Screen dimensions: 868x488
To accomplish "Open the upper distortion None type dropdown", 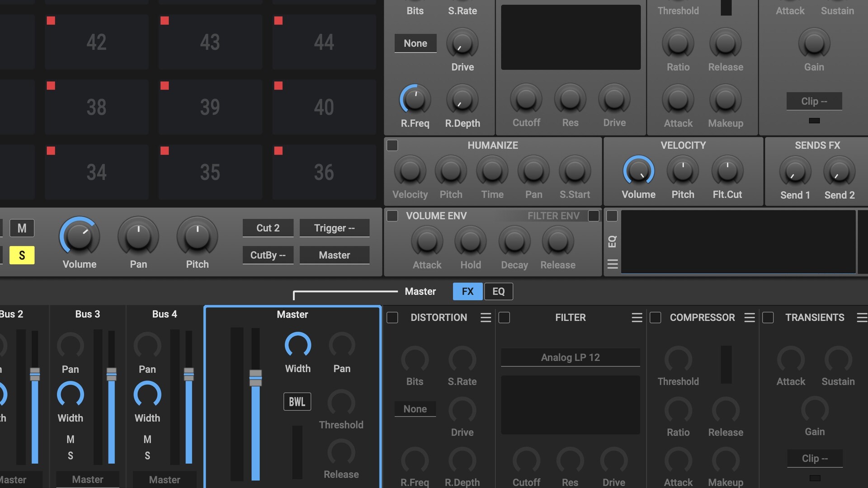I will [415, 43].
